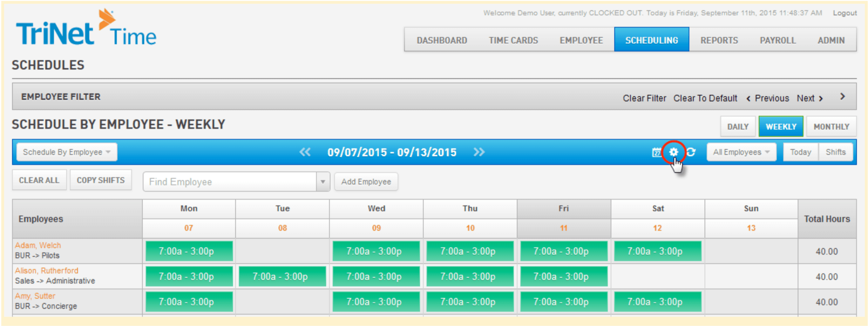Open the Schedule By Employee dropdown

66,152
